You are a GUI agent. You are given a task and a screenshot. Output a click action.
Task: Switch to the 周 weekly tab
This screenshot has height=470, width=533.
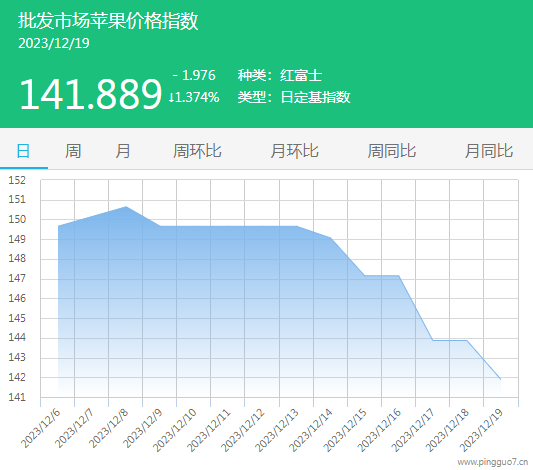click(73, 151)
